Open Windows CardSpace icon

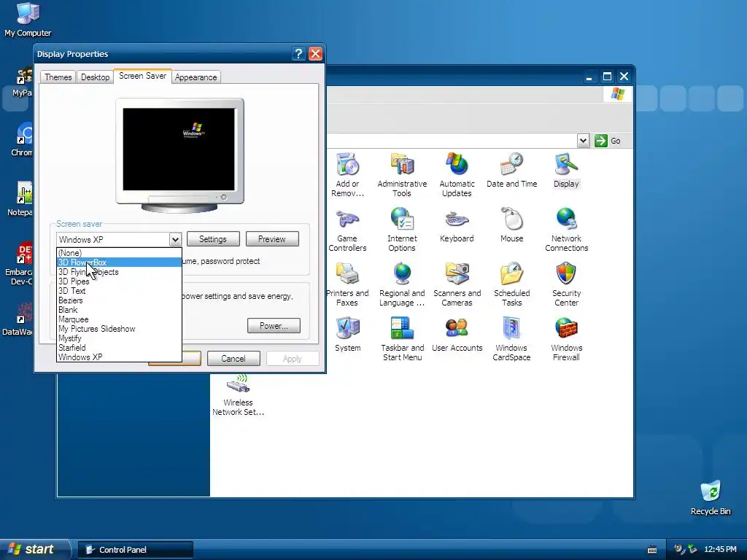pos(511,339)
